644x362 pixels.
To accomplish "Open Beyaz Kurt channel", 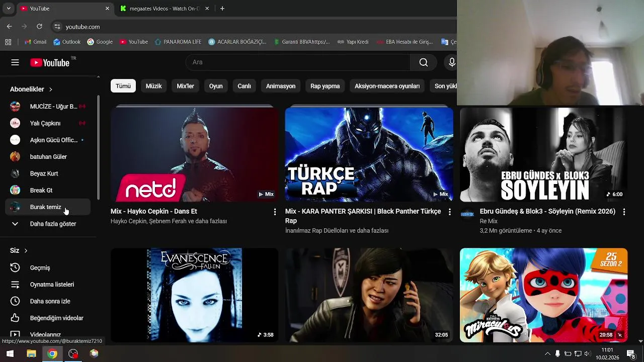I will click(48, 173).
